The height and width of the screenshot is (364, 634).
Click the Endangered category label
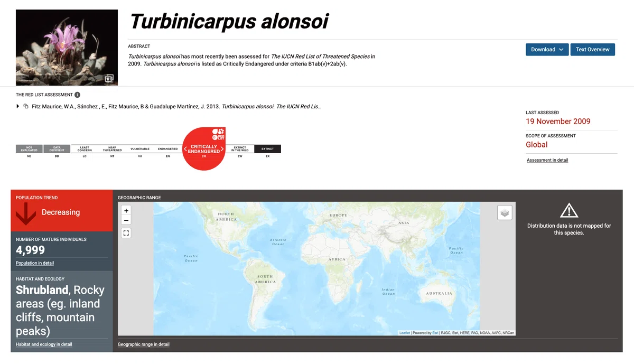click(167, 149)
